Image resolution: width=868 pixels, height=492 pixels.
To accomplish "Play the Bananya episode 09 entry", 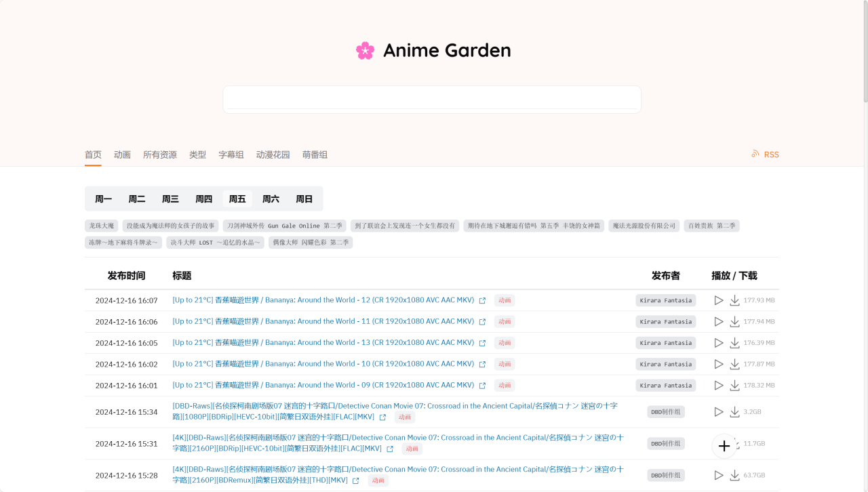I will 719,385.
